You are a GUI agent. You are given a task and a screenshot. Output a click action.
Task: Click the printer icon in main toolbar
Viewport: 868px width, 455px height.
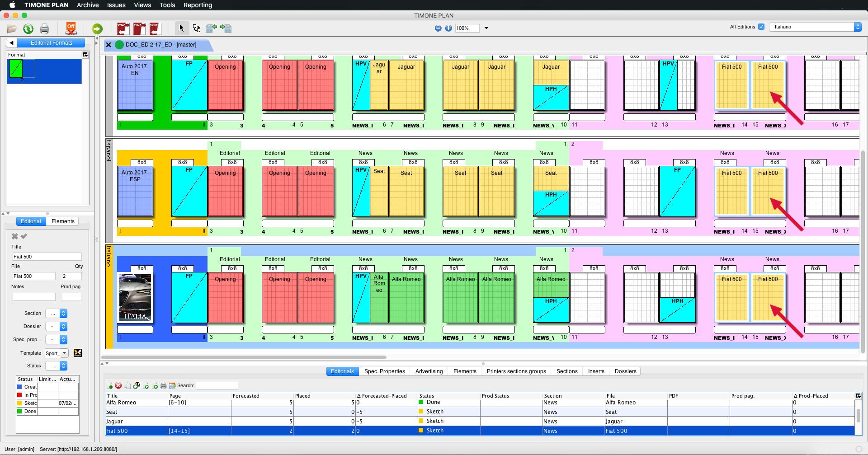click(44, 29)
